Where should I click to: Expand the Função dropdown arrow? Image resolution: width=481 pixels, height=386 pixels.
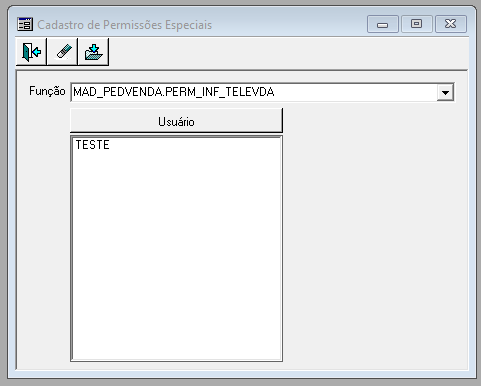click(x=445, y=92)
